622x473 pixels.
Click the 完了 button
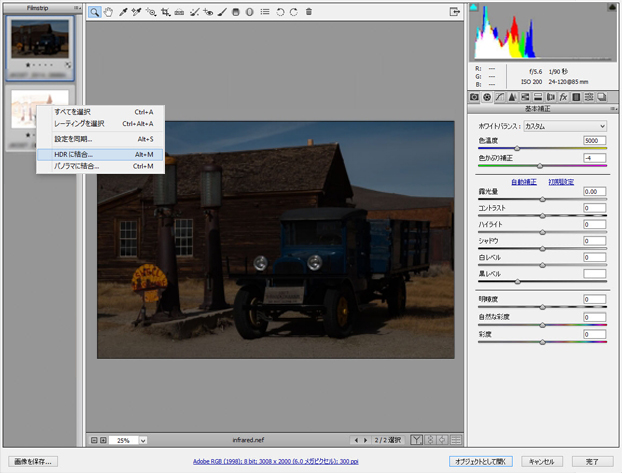click(592, 461)
